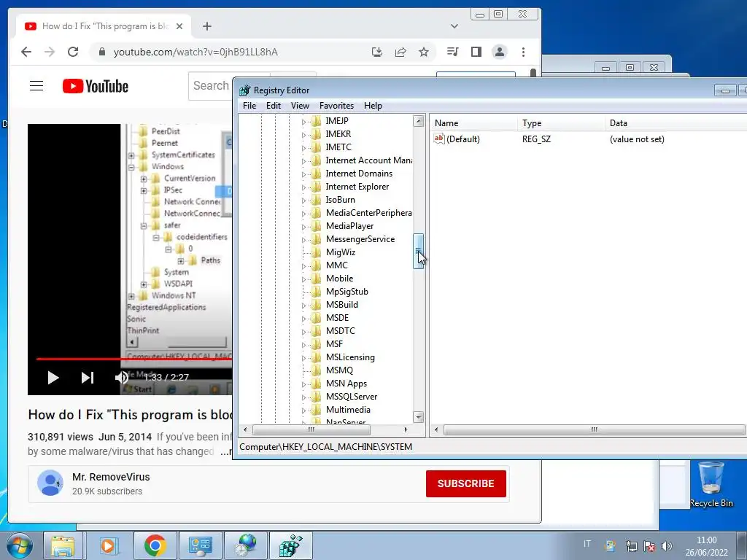Click the Chrome address bar URL
This screenshot has height=560, width=747.
click(196, 52)
